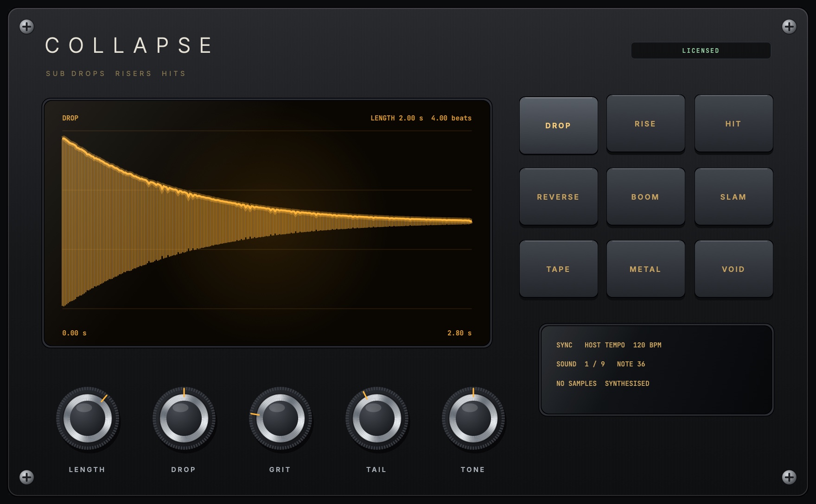This screenshot has width=816, height=504.
Task: Click the GRIT knob
Action: [x=280, y=418]
